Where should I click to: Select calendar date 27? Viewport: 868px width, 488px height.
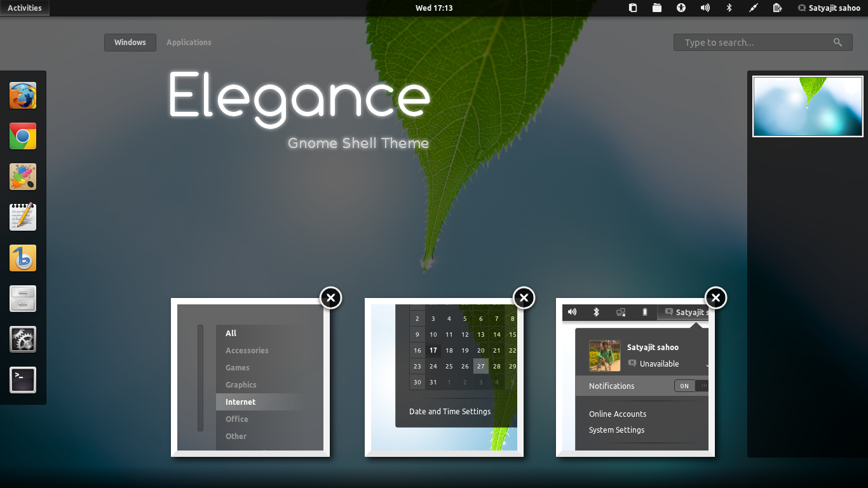click(x=481, y=366)
